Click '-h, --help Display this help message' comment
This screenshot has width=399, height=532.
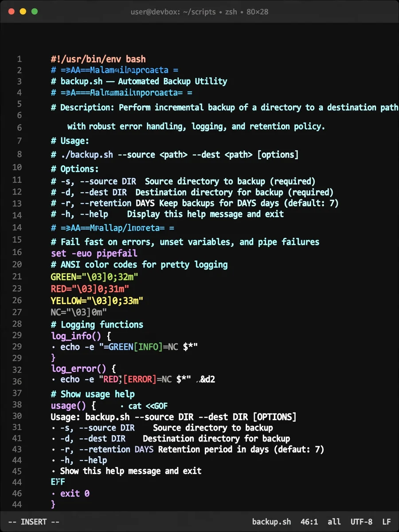click(167, 215)
